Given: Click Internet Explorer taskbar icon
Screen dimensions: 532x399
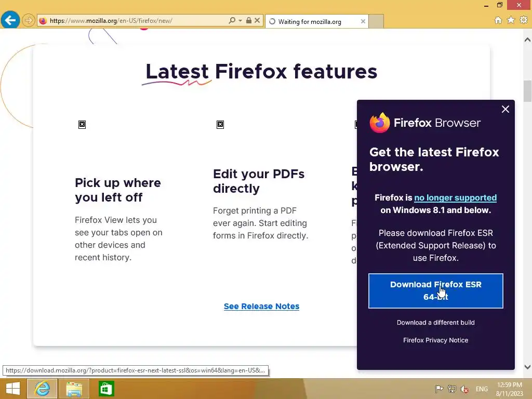Looking at the screenshot, I should (x=42, y=389).
